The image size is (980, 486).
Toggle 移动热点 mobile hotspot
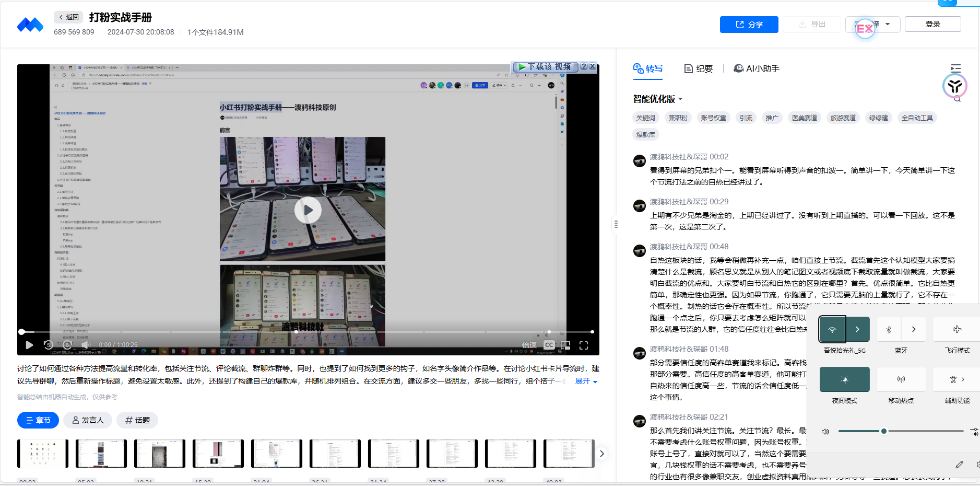tap(901, 379)
